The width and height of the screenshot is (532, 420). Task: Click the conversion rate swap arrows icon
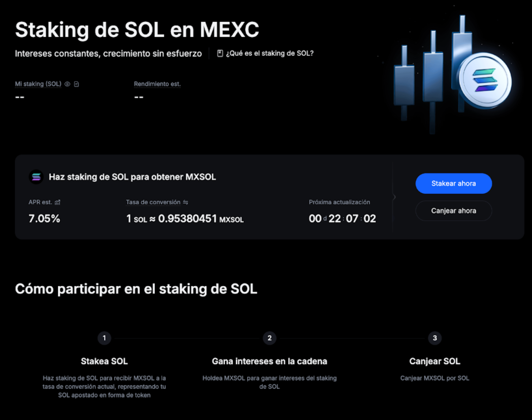coord(186,202)
